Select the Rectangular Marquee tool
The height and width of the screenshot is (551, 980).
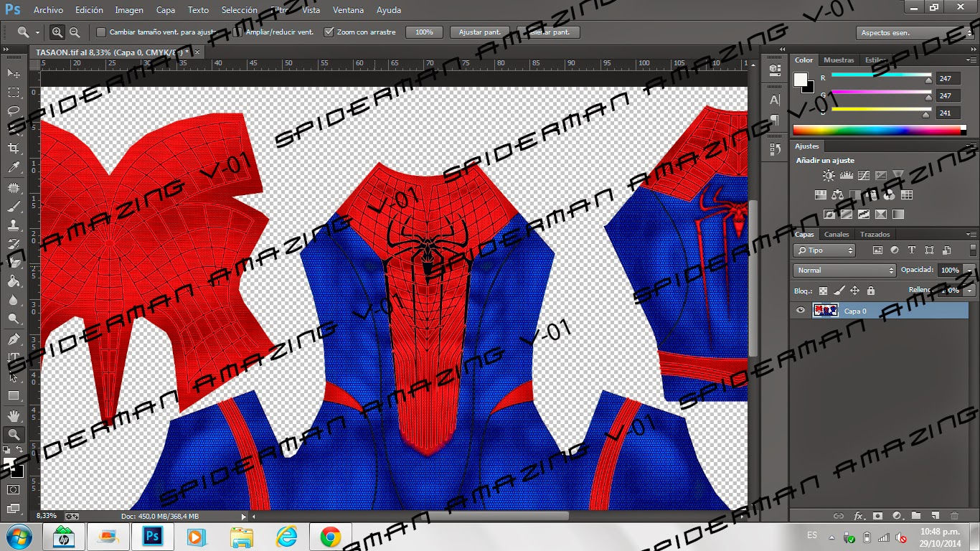(x=14, y=93)
